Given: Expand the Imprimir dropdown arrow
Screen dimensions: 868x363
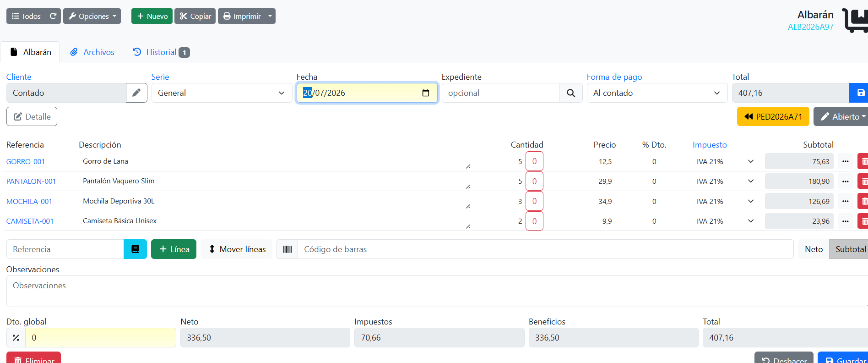Looking at the screenshot, I should [270, 16].
